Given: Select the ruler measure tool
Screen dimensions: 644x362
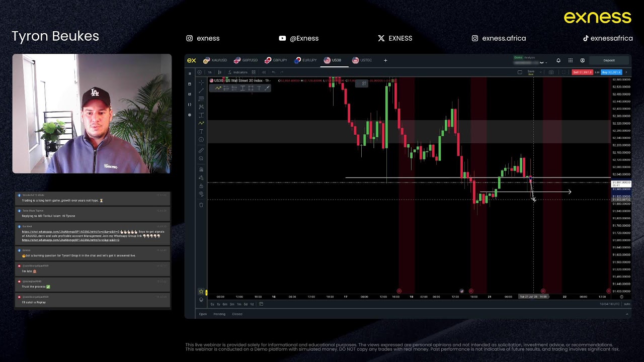Looking at the screenshot, I should [x=201, y=150].
